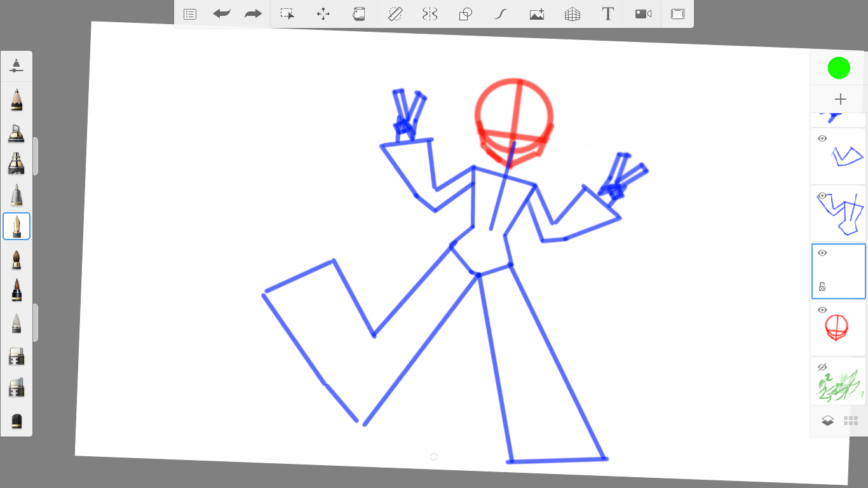Open the Ruler guide tool

tap(395, 14)
